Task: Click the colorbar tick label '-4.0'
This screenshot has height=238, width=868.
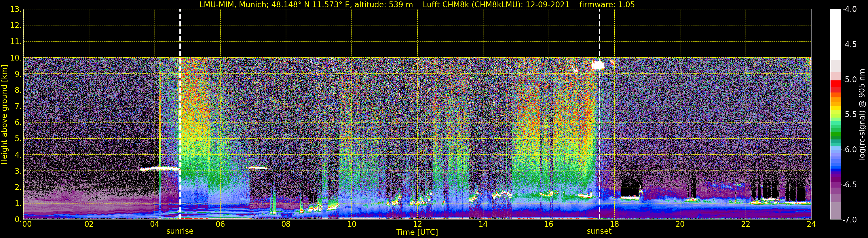Action: click(849, 9)
